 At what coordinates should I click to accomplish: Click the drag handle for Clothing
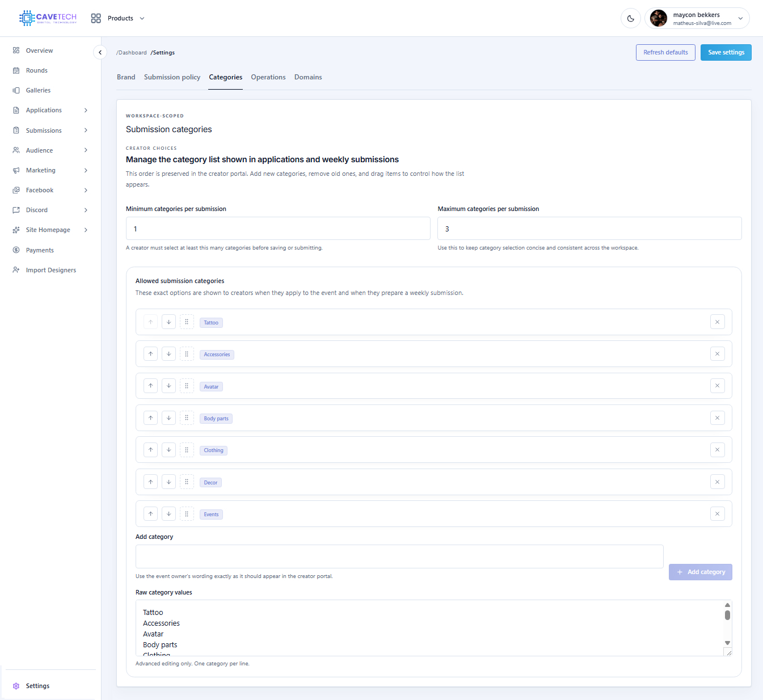click(187, 450)
